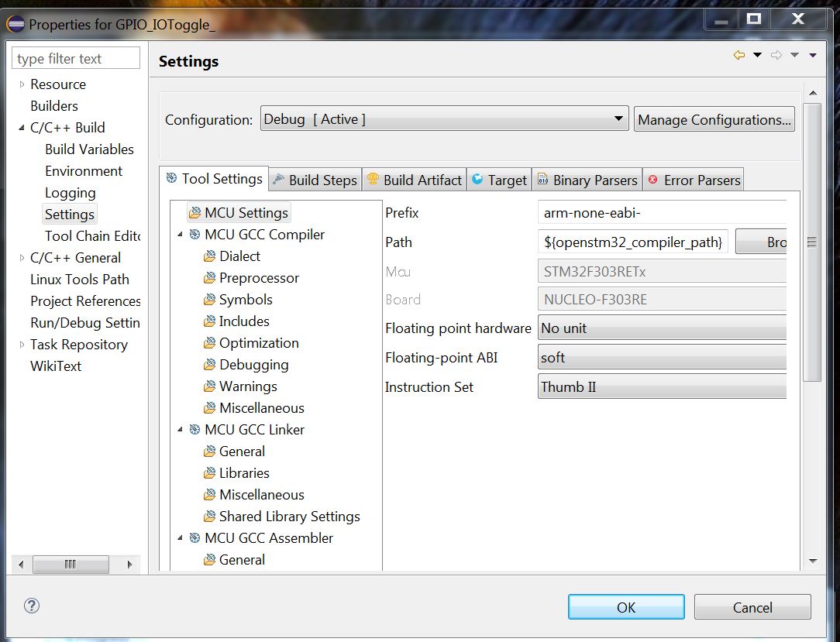
Task: Select Environment in the tree
Action: tap(84, 171)
